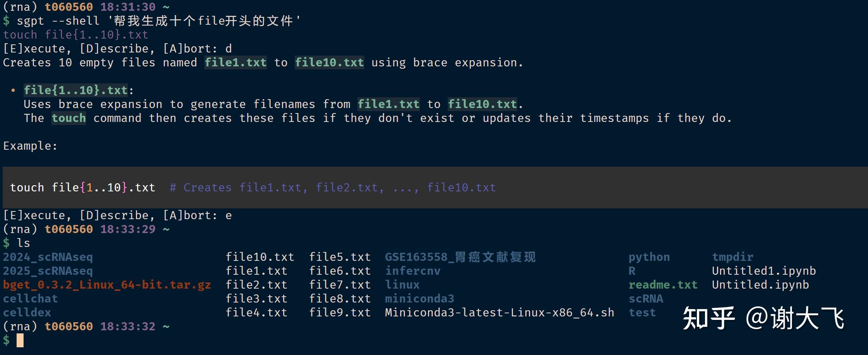
Task: Click the cellchat directory in ls output
Action: 31,299
